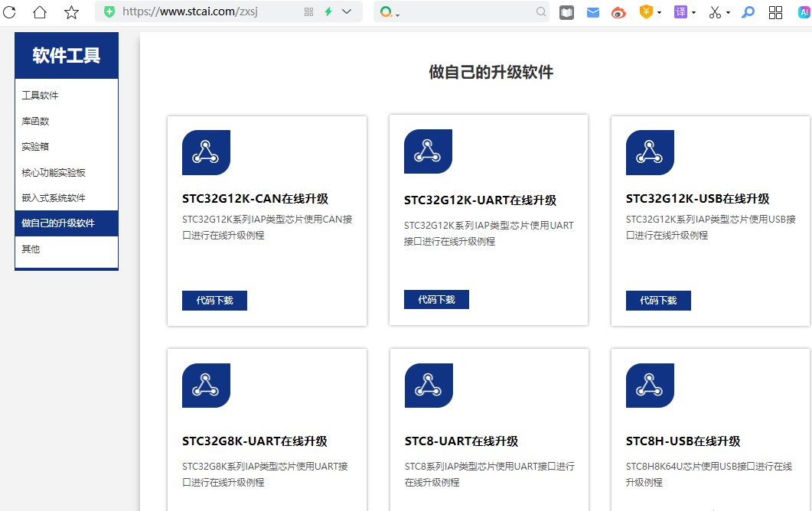Click the STC8-UART card icon
This screenshot has height=511, width=812.
pyautogui.click(x=429, y=386)
